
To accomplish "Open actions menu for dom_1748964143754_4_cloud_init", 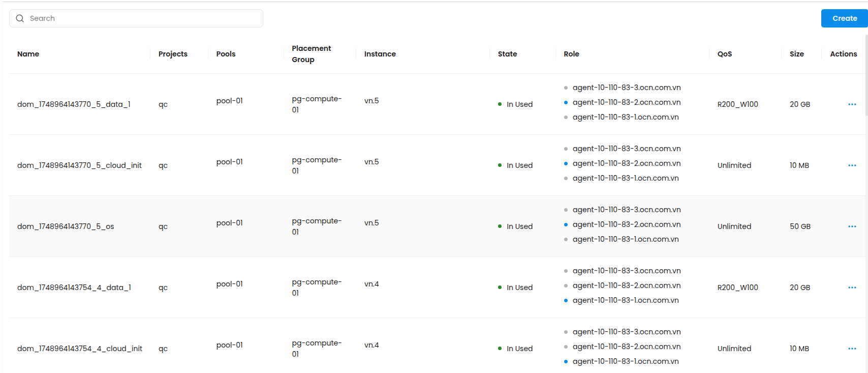I will 852,349.
